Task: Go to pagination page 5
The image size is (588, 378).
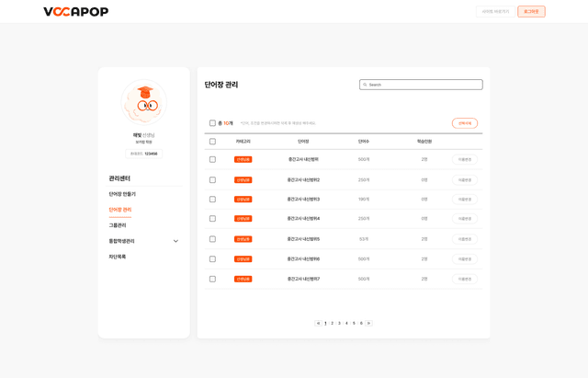Action: coord(354,323)
